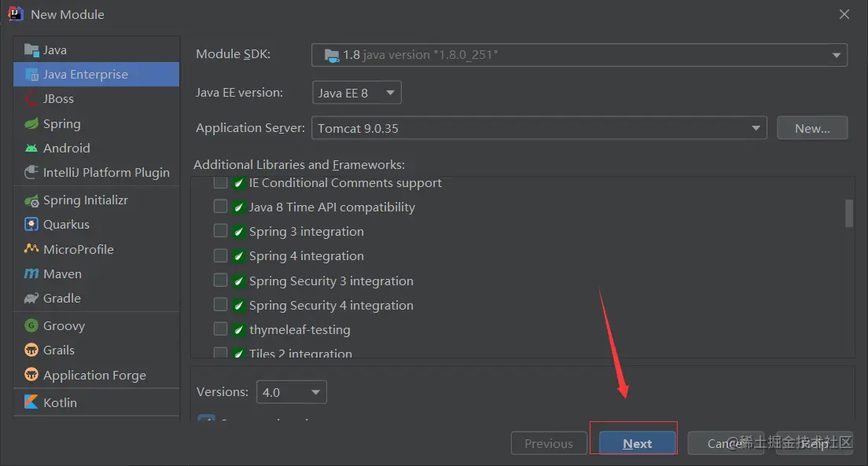Click the Android robot icon
This screenshot has height=466, width=868.
click(31, 149)
